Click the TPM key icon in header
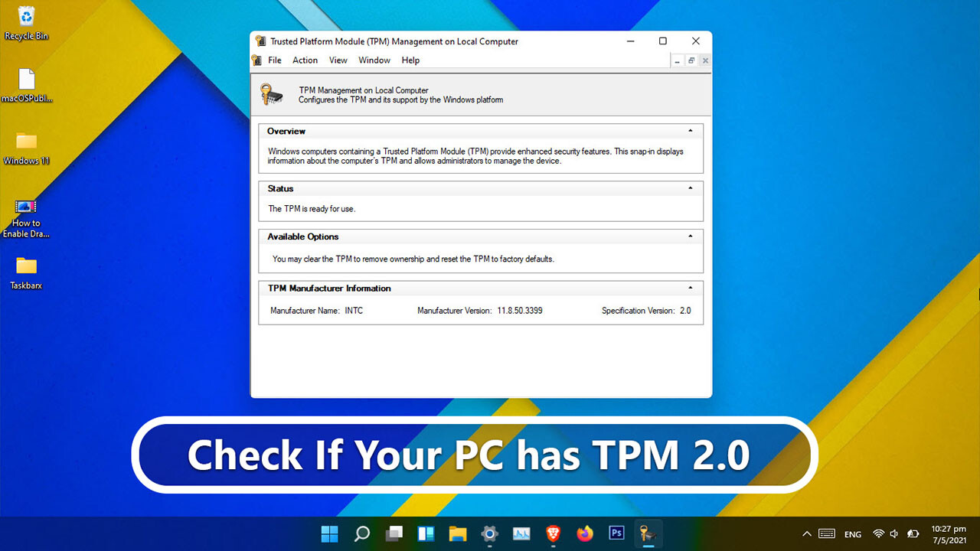 click(x=272, y=94)
